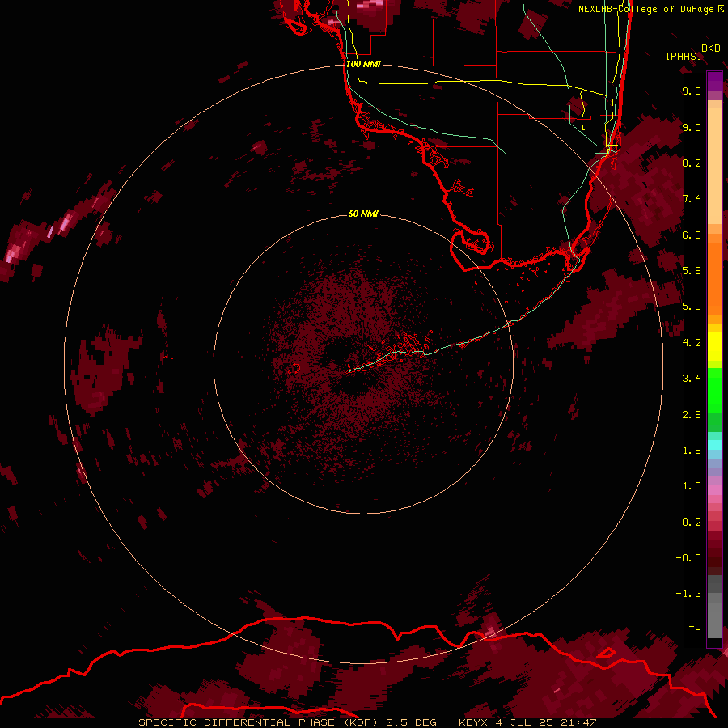Select the 1.0 scale value

click(692, 486)
